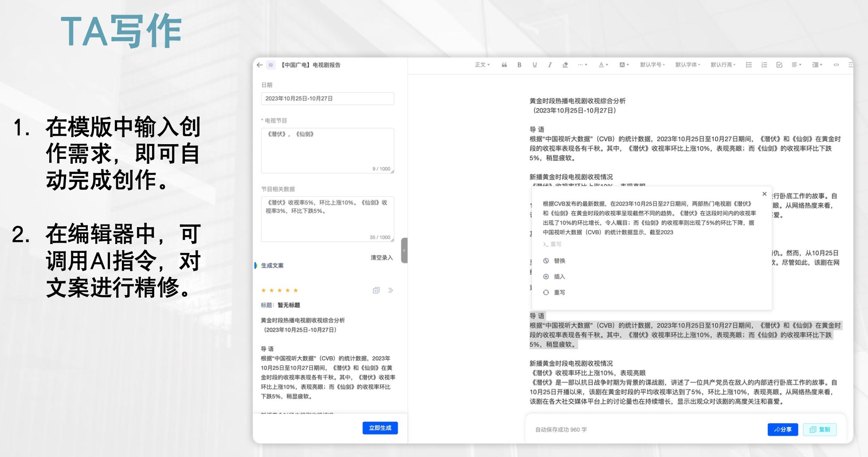Image resolution: width=868 pixels, height=457 pixels.
Task: Click the 立即生成 button
Action: 380,428
